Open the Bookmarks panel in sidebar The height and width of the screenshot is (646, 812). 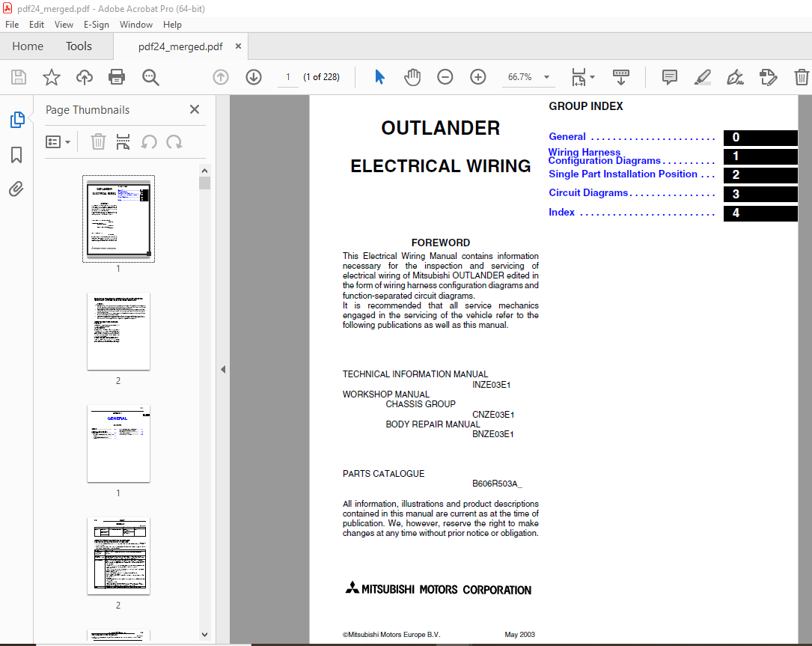(x=16, y=155)
